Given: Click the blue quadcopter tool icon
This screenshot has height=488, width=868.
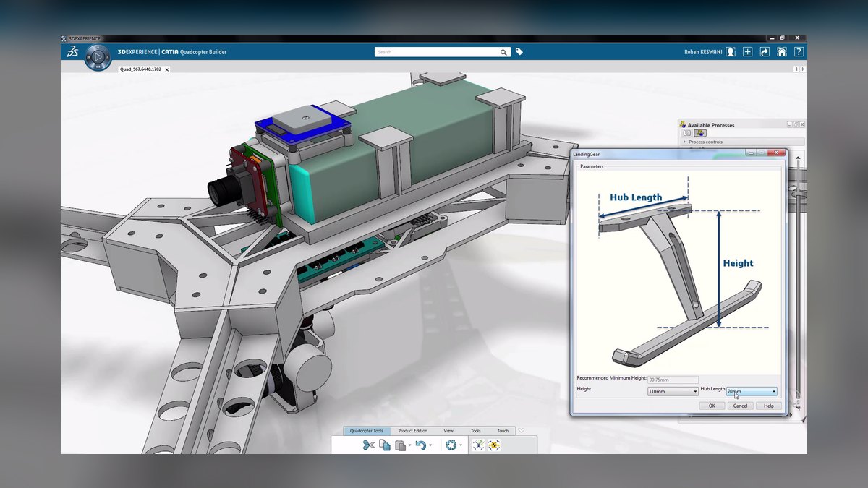Looking at the screenshot, I should [478, 445].
